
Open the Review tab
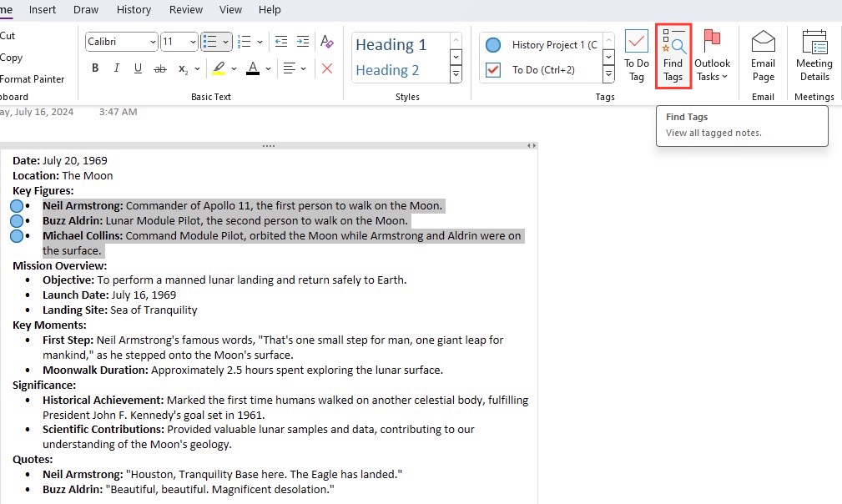coord(186,10)
